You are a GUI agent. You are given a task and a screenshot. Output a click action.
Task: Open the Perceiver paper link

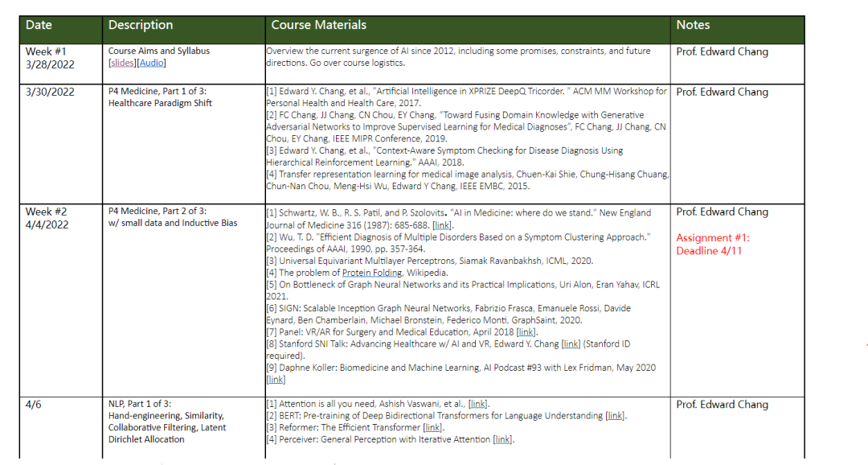tap(502, 439)
